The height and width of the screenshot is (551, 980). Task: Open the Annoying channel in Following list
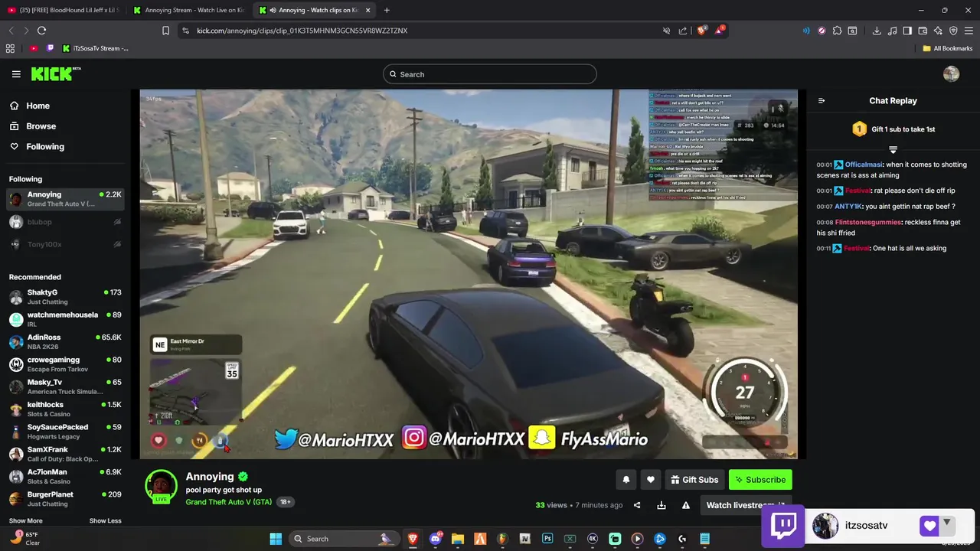[x=65, y=199]
